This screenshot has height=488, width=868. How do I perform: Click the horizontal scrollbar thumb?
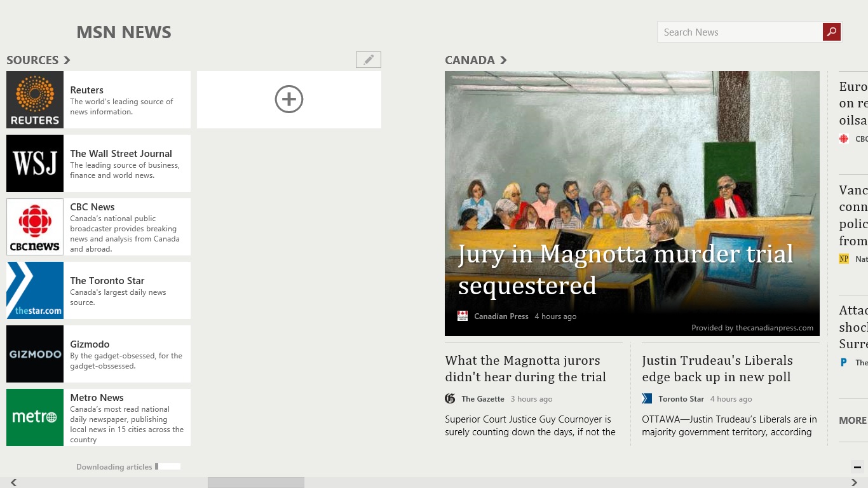[x=256, y=483]
